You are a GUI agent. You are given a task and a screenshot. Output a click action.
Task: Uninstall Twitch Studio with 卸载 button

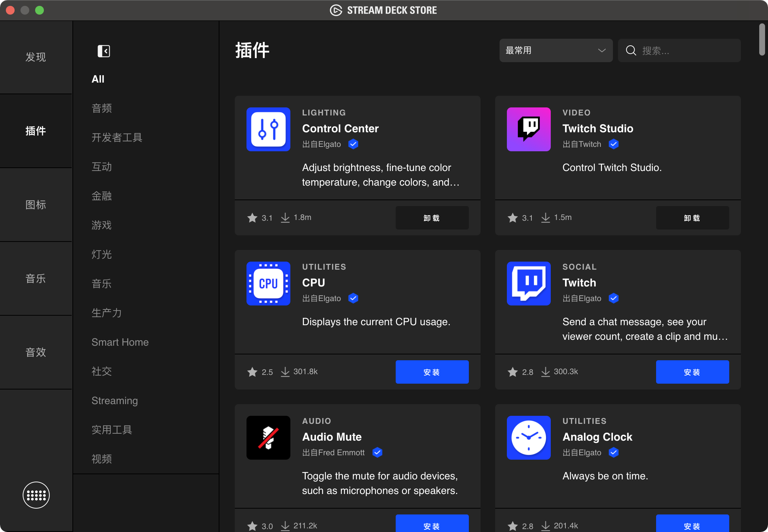692,218
